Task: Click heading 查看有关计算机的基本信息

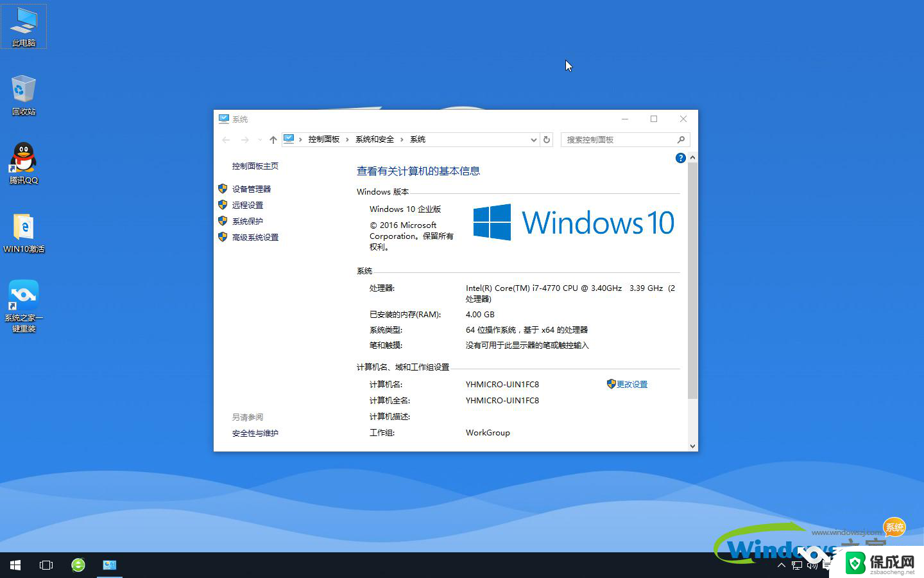Action: coord(418,171)
